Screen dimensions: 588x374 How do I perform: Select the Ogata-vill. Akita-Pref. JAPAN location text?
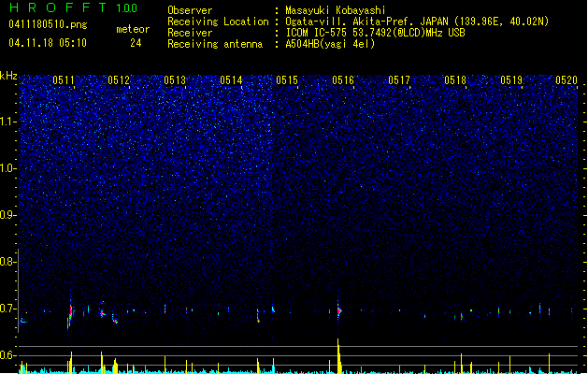(x=417, y=22)
